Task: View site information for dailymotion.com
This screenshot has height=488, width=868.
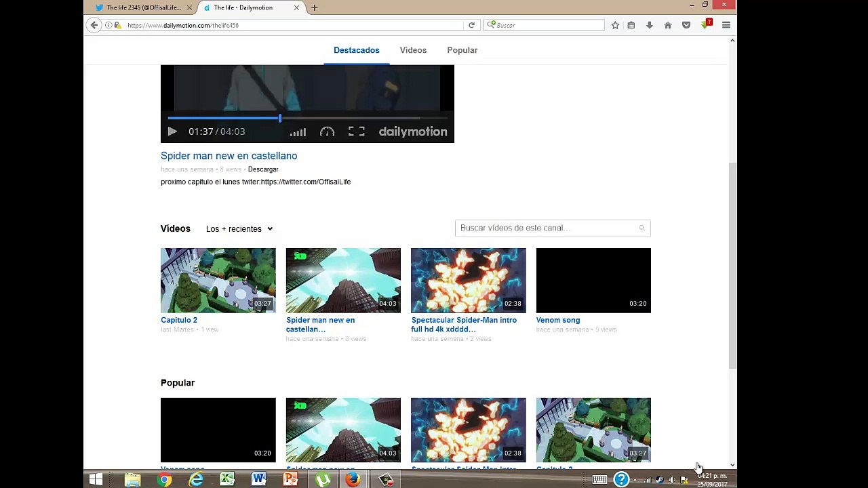Action: coord(108,25)
